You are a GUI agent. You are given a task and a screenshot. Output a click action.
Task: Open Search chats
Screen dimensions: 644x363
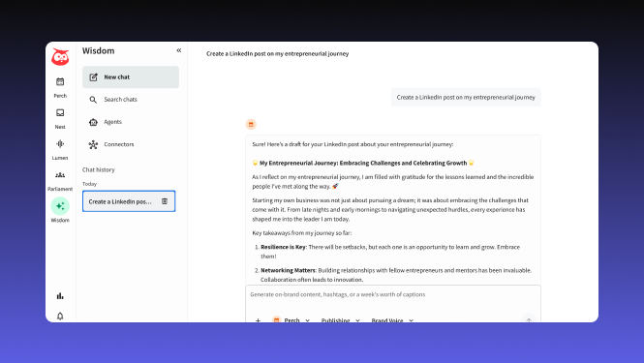tap(131, 100)
